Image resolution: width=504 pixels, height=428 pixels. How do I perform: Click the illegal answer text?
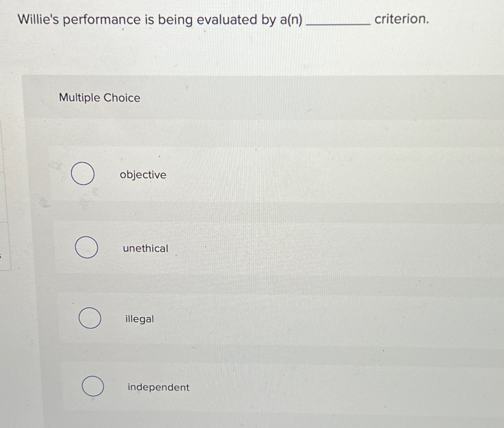tap(139, 319)
